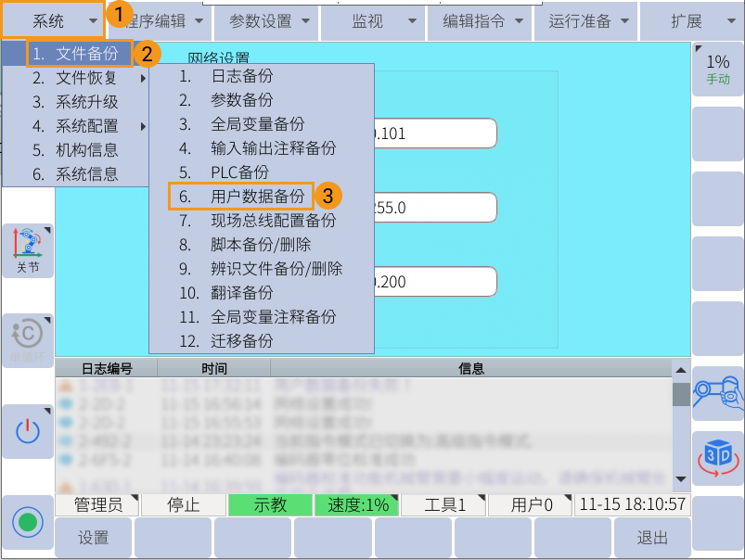
Task: Click the 日志编号 column header
Action: pyautogui.click(x=107, y=369)
